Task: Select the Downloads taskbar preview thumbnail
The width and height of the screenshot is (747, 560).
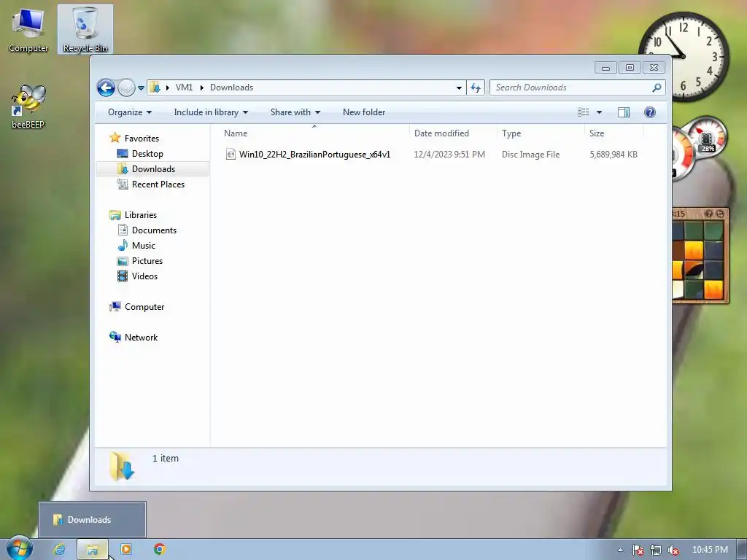Action: coord(93,519)
